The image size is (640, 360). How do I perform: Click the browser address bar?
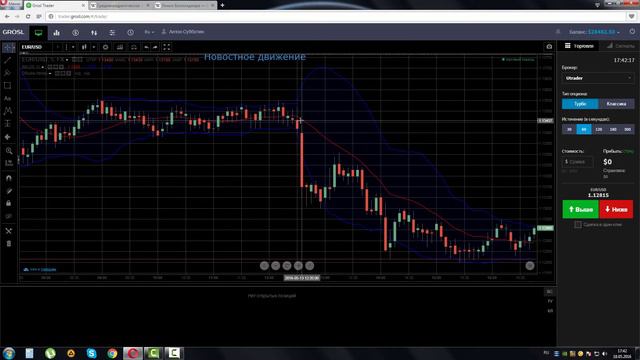[335, 16]
